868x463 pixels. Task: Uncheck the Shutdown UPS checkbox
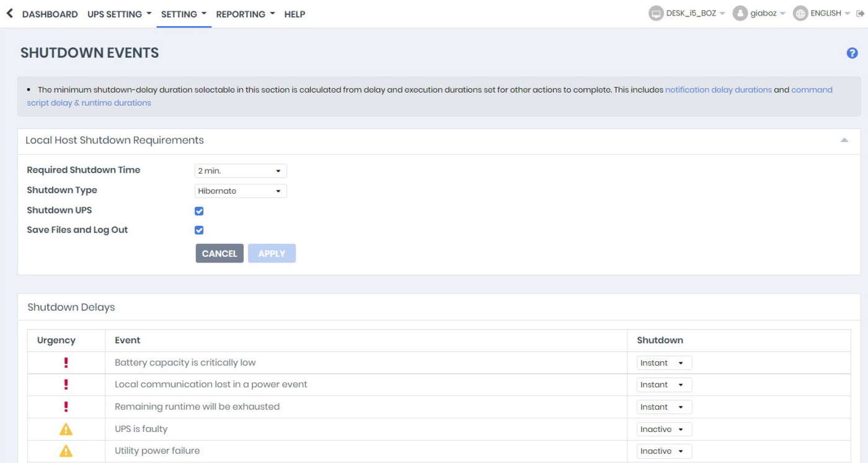(x=199, y=211)
